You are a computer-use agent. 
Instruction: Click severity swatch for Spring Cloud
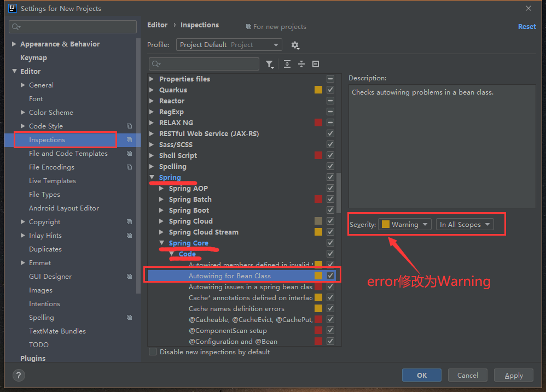click(318, 221)
